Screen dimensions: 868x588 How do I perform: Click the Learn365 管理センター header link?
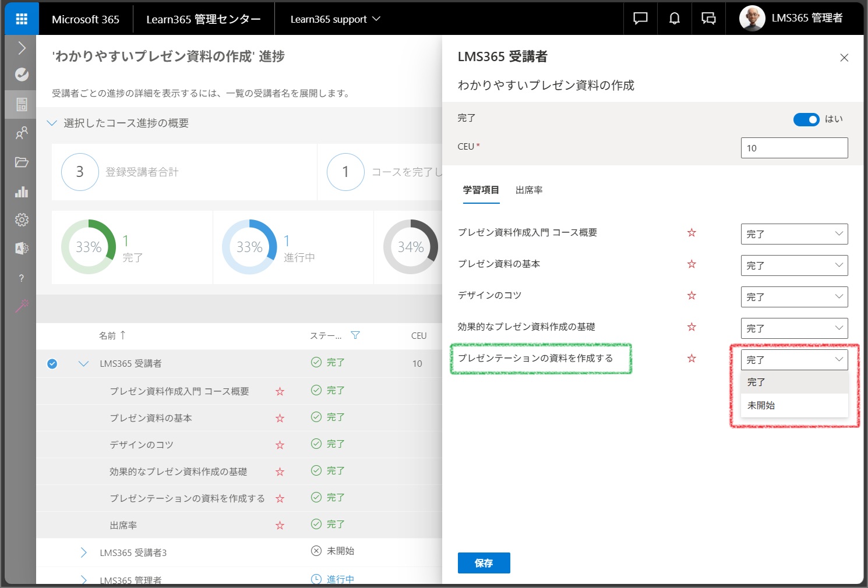point(203,19)
